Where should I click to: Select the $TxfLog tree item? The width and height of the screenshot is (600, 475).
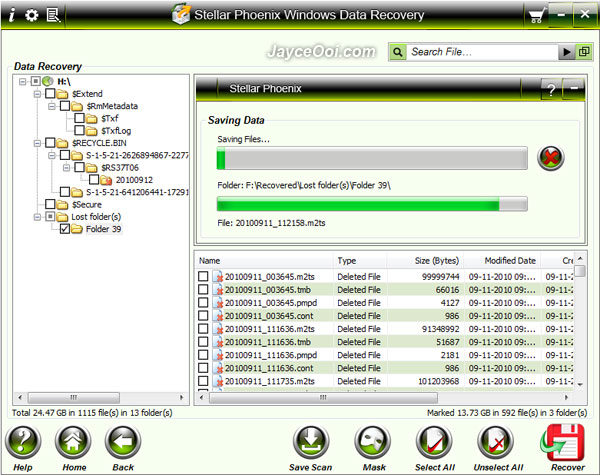116,131
